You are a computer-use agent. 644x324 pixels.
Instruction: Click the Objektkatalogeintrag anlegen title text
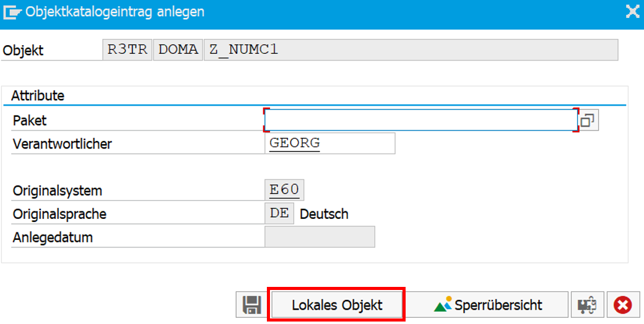(x=115, y=12)
